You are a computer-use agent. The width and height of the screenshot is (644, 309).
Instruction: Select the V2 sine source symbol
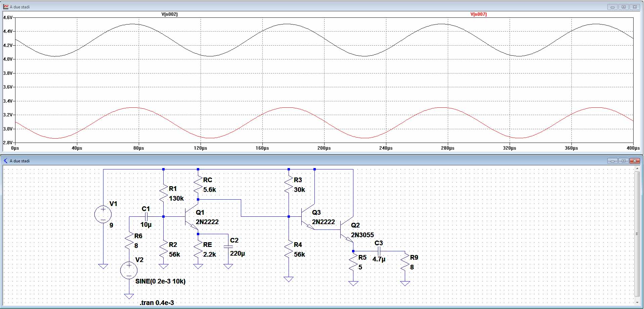(129, 270)
